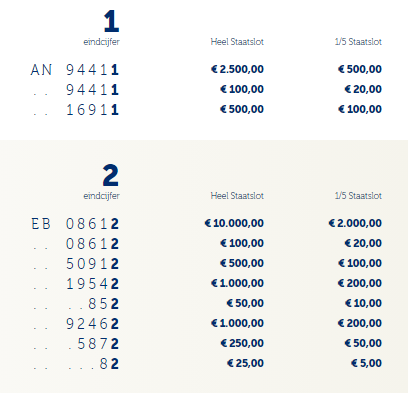Click the € 2.000,00 1/5 Staatslot prize
Image resolution: width=408 pixels, height=393 pixels.
click(355, 223)
